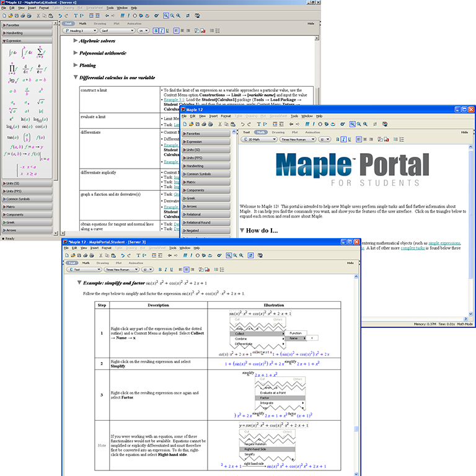Open the Heading 3 style dropdown

click(79, 30)
